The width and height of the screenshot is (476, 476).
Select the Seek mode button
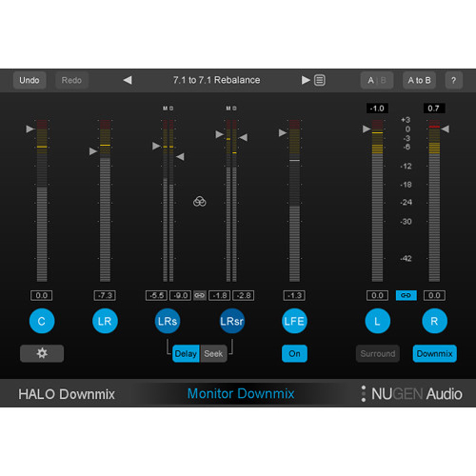tap(213, 353)
